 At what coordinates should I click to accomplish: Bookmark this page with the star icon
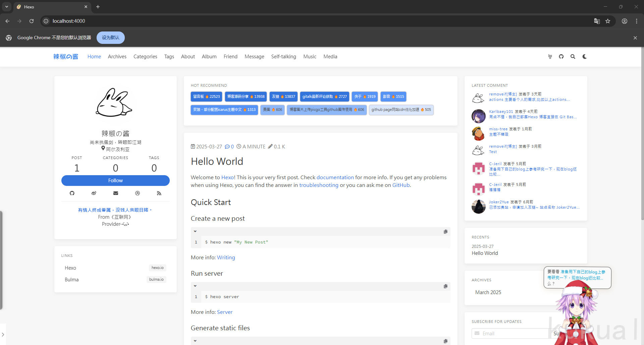[608, 21]
